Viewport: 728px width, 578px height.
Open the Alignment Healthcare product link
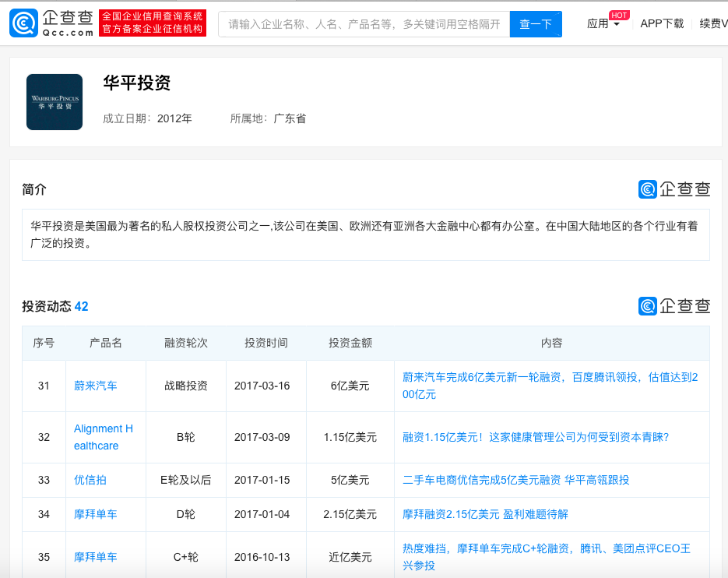104,437
